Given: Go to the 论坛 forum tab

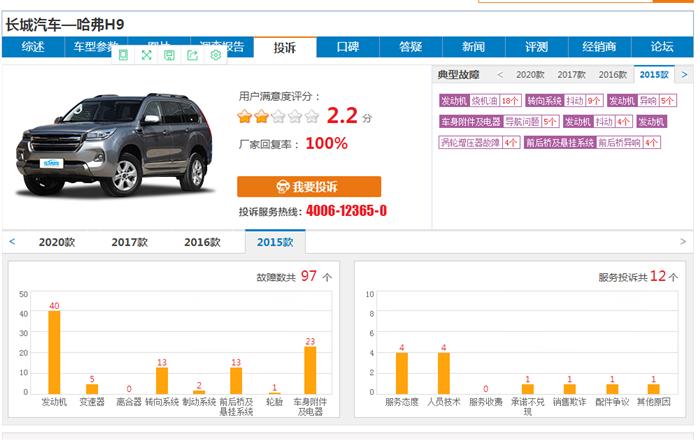Looking at the screenshot, I should pos(662,47).
